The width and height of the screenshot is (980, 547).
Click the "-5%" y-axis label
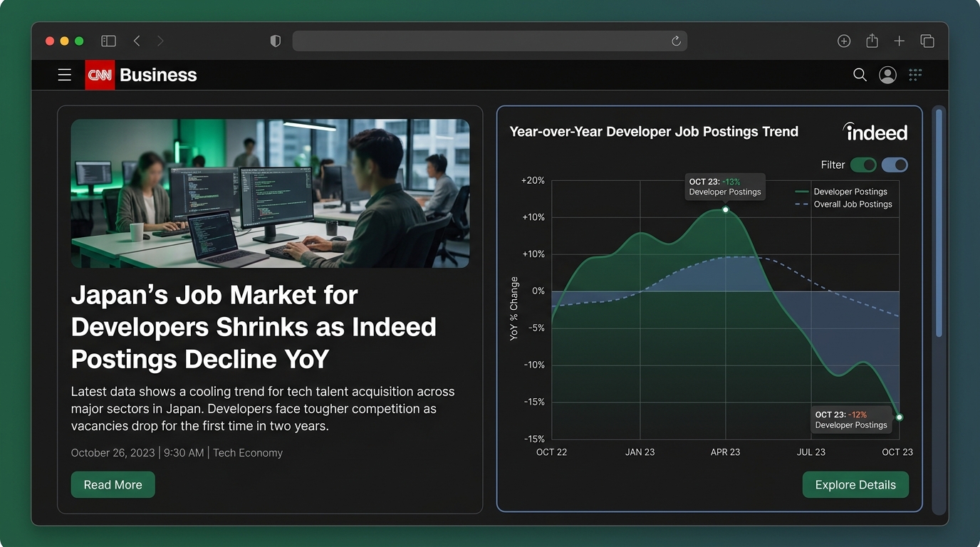[535, 328]
